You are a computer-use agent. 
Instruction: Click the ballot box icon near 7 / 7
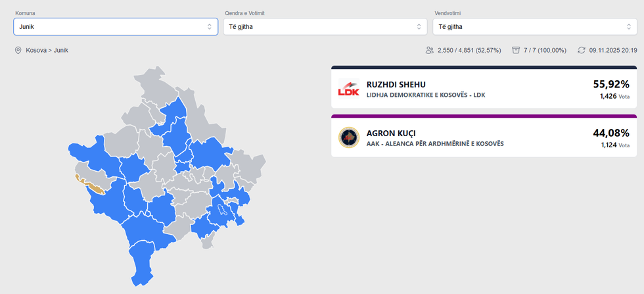pyautogui.click(x=516, y=50)
